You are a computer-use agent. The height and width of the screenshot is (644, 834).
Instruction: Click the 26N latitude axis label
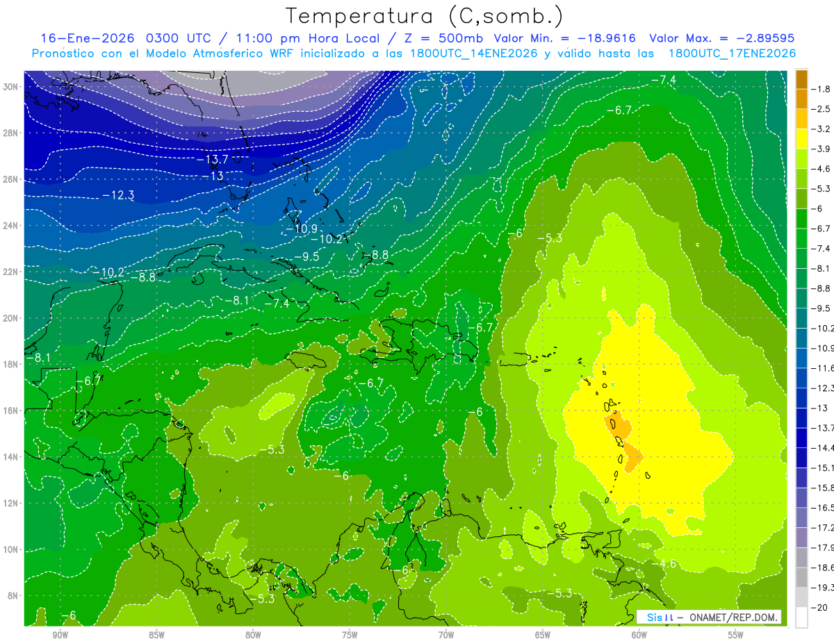click(12, 179)
